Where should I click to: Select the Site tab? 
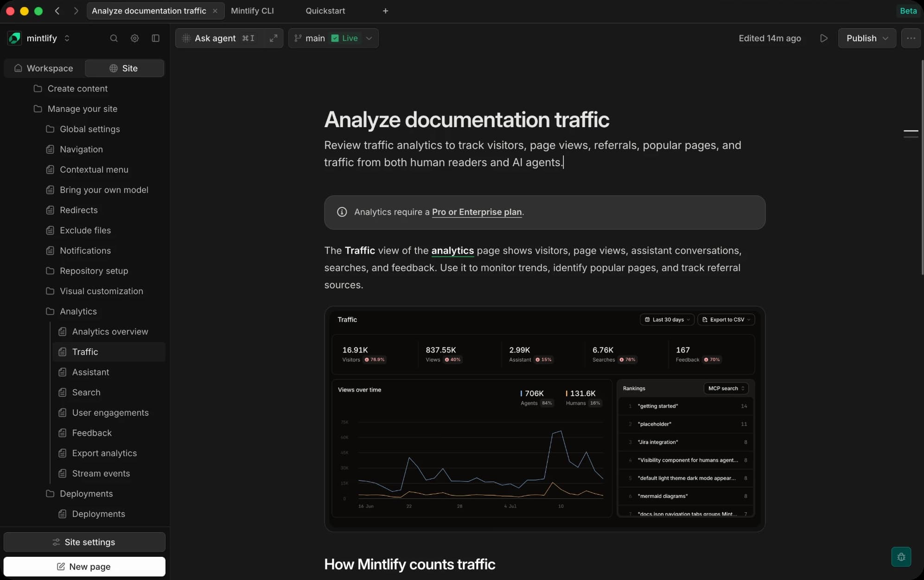(124, 68)
